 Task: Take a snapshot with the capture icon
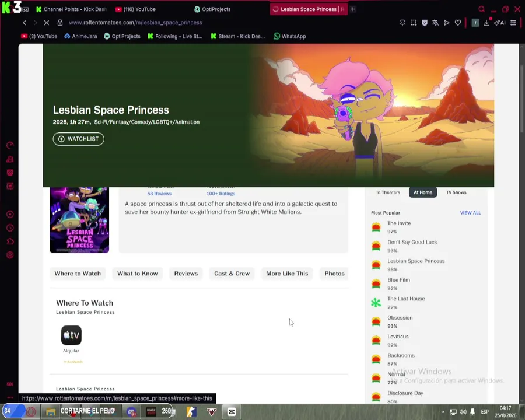[x=414, y=23]
